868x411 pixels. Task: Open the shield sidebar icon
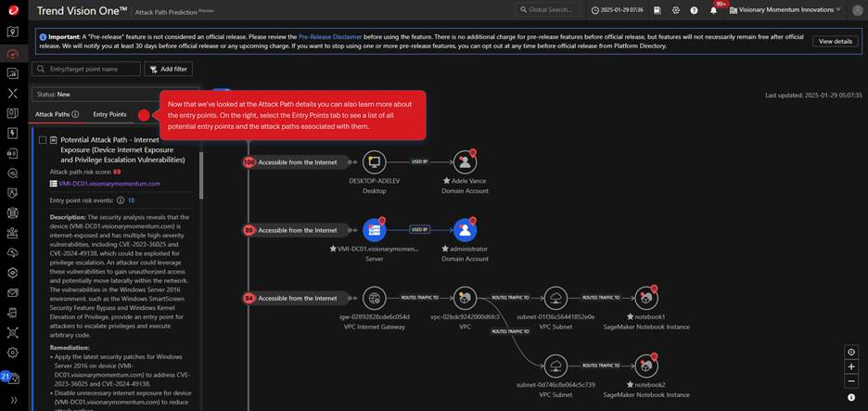point(13,193)
